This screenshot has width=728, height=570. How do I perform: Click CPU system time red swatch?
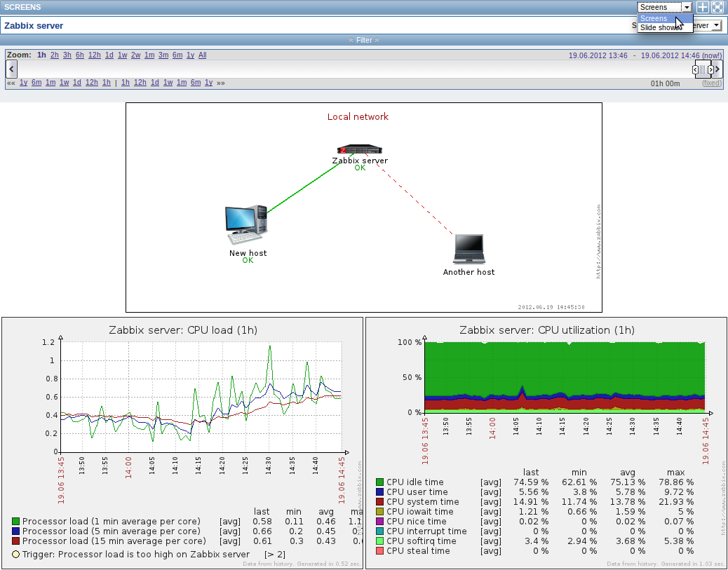point(380,502)
